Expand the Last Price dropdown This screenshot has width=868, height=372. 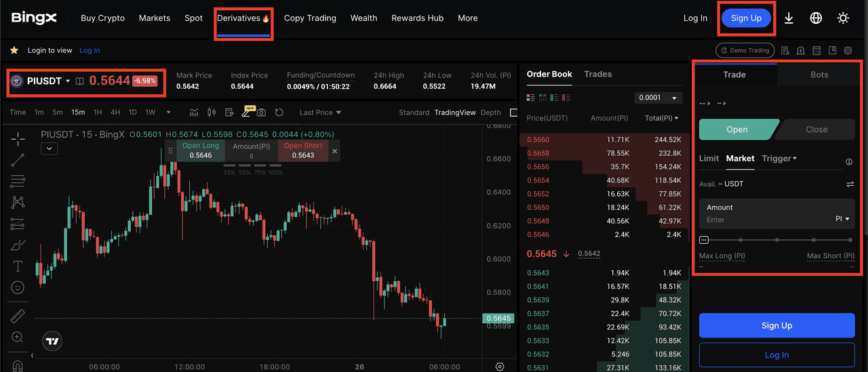[x=321, y=112]
